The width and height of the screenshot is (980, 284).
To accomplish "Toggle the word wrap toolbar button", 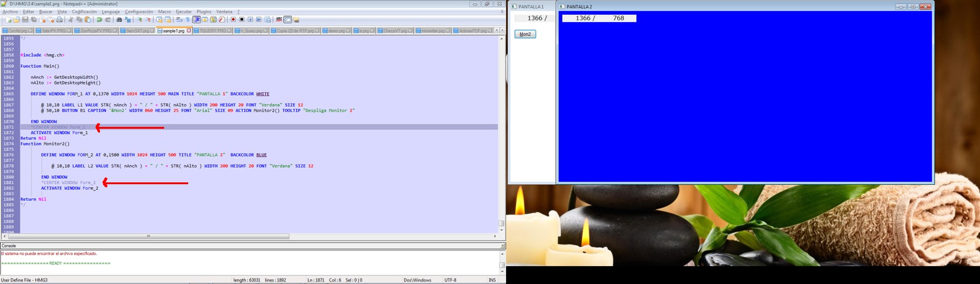I will (179, 20).
